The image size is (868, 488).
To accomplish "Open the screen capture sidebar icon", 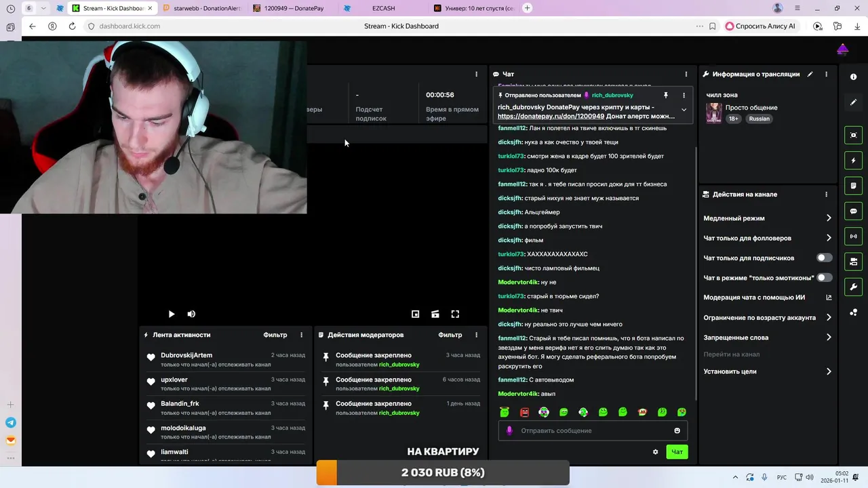I will [x=853, y=135].
